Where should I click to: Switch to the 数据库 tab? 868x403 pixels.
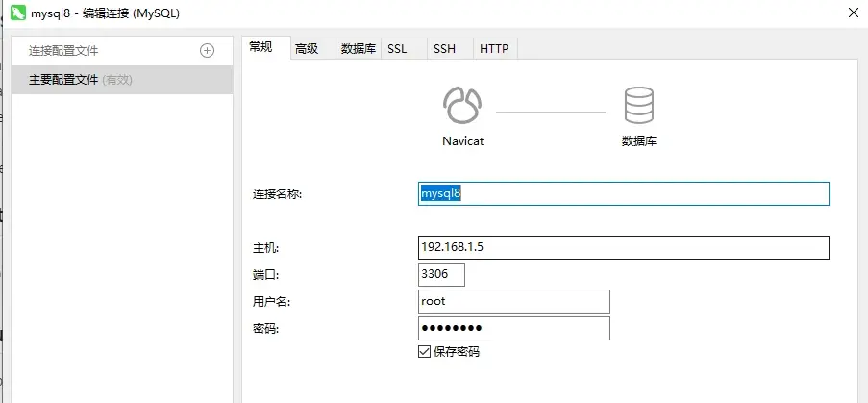358,48
